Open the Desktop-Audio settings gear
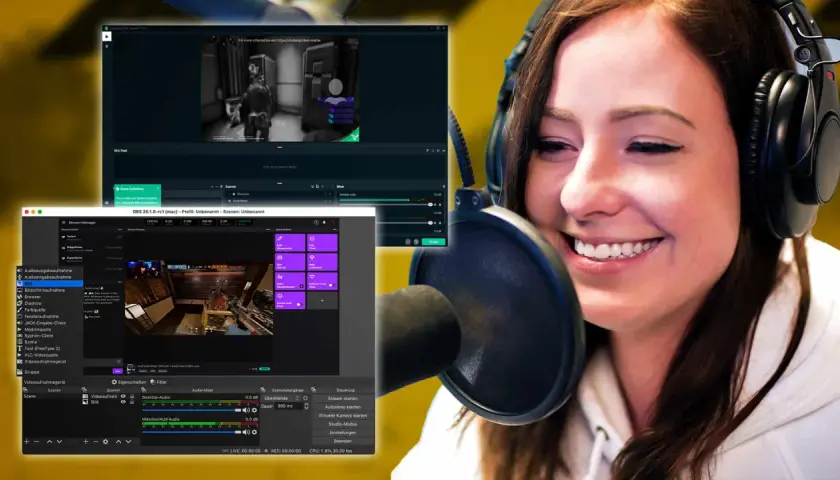The image size is (840, 480). pos(254,410)
